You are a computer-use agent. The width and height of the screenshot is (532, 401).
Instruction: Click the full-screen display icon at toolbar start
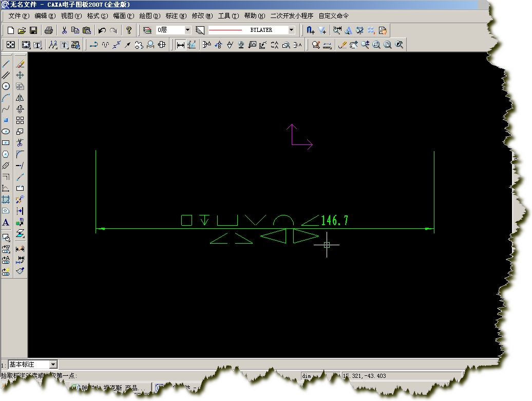pos(10,45)
